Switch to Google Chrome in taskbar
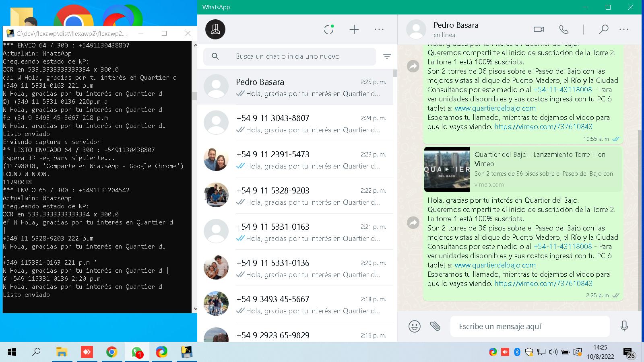The height and width of the screenshot is (362, 644). point(111,352)
